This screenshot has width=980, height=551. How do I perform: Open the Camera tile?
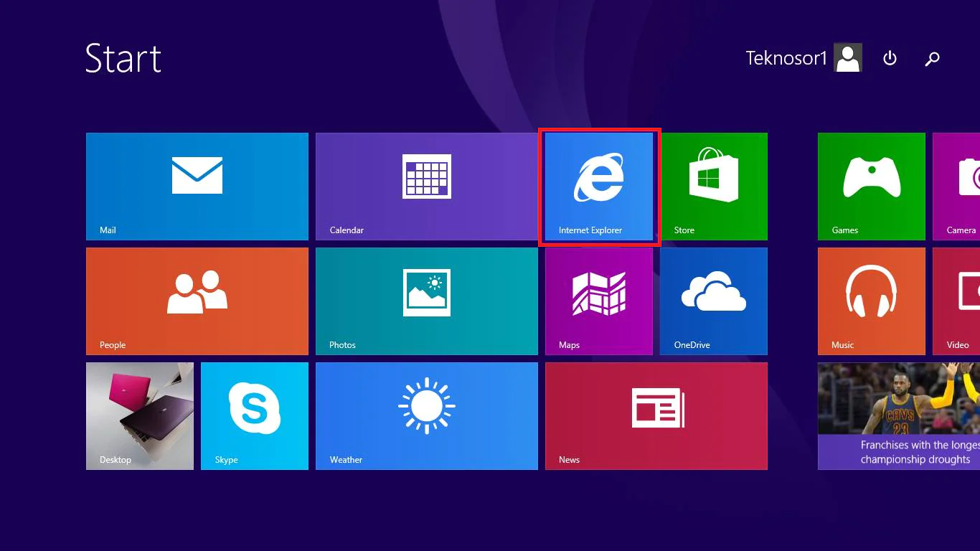click(957, 187)
